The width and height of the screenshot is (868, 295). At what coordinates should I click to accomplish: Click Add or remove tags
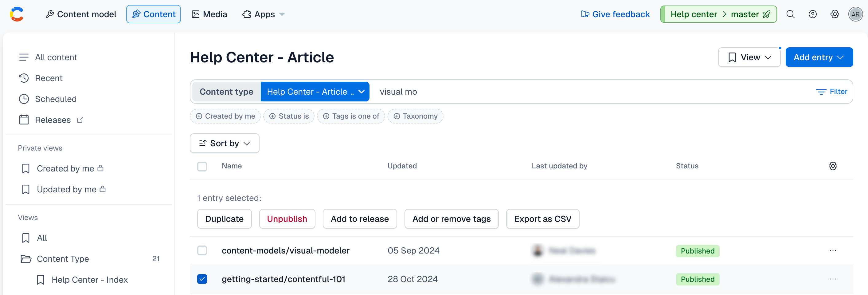pyautogui.click(x=452, y=219)
